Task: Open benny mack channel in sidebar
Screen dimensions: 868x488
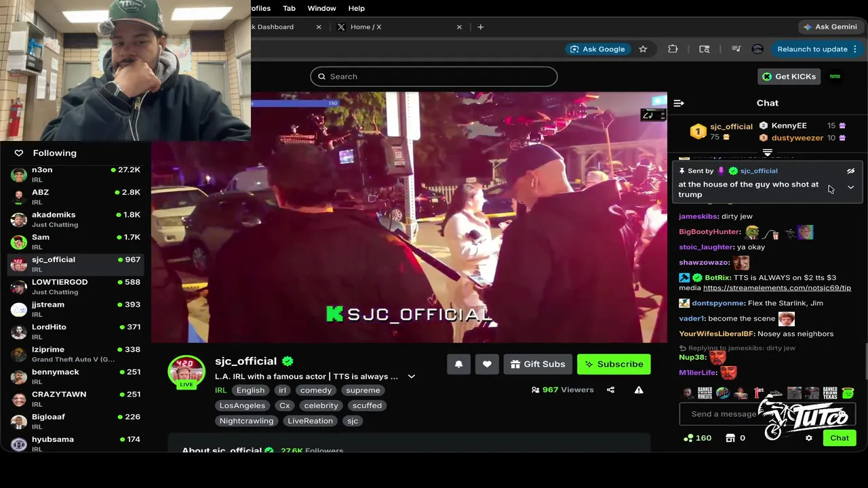Action: pos(76,376)
